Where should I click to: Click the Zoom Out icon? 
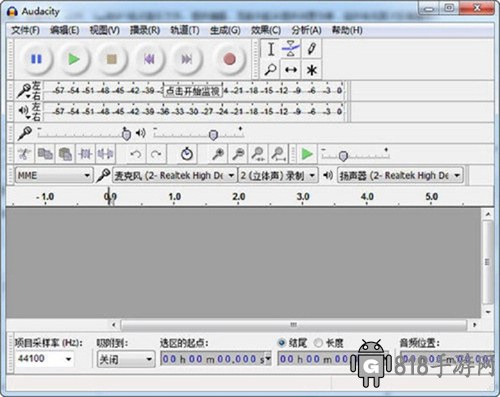click(x=238, y=154)
